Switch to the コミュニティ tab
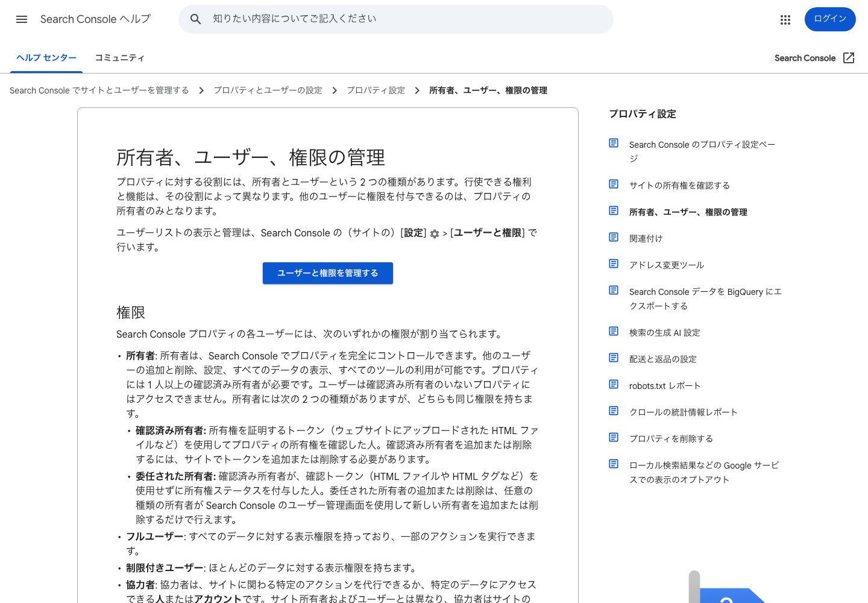This screenshot has width=868, height=603. tap(119, 58)
